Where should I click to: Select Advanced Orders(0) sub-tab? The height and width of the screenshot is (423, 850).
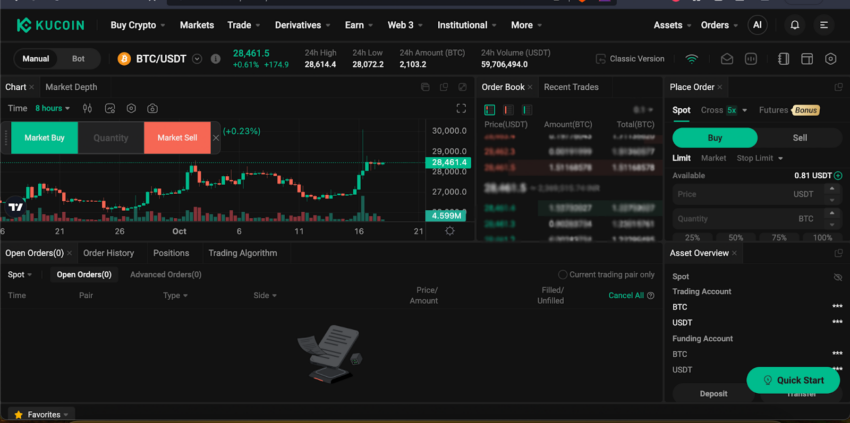pyautogui.click(x=166, y=275)
